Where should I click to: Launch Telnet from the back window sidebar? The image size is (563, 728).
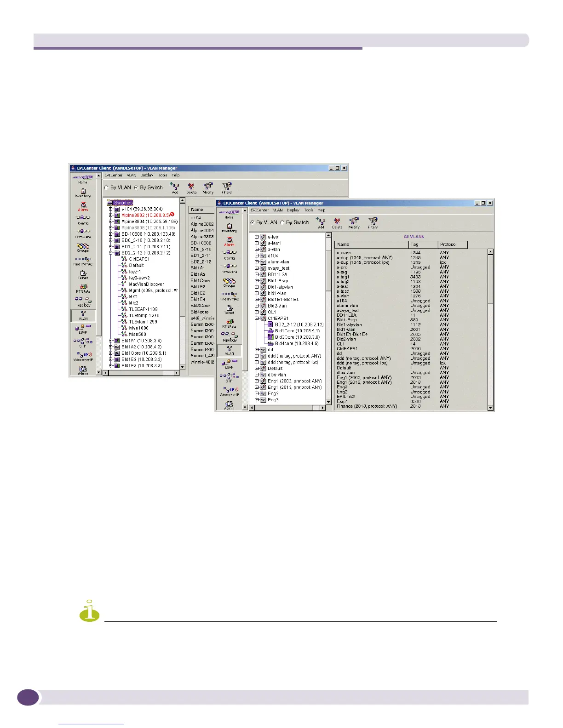click(83, 274)
